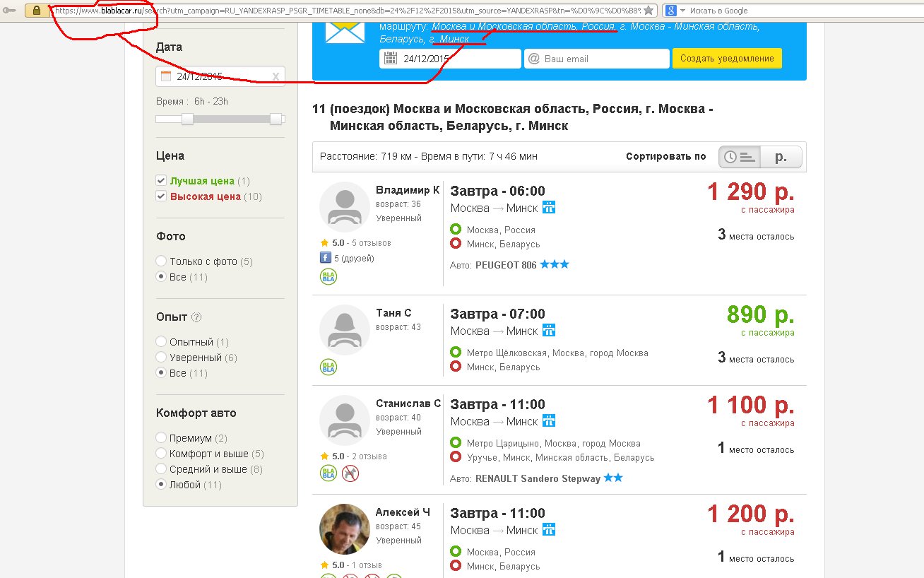This screenshot has height=578, width=924.
Task: Click the rating star of Алексей Ч
Action: (325, 565)
